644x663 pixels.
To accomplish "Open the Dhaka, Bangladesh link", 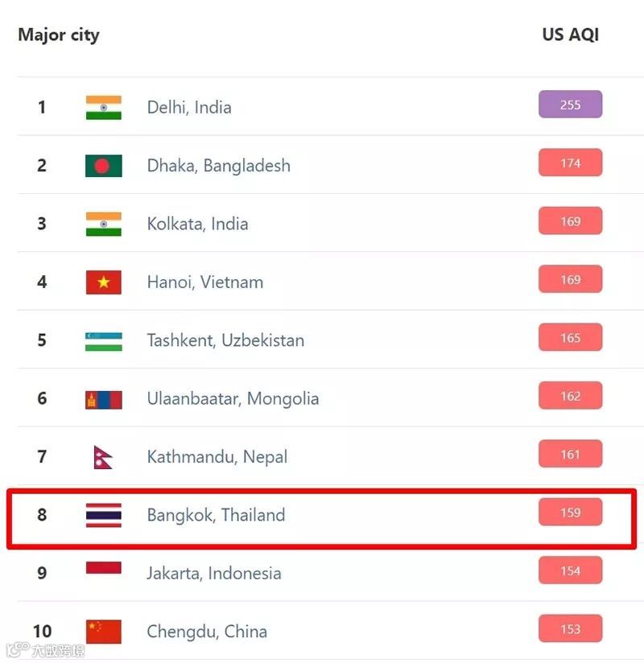I will click(x=218, y=166).
